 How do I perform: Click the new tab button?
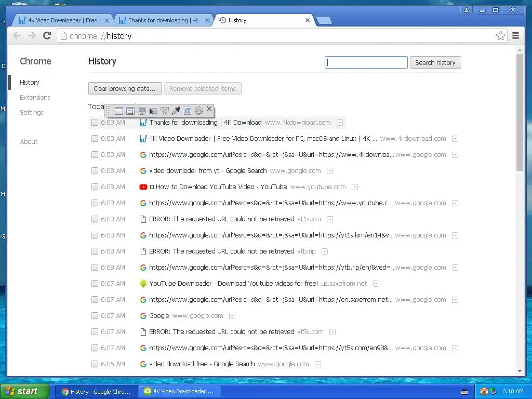tap(324, 20)
